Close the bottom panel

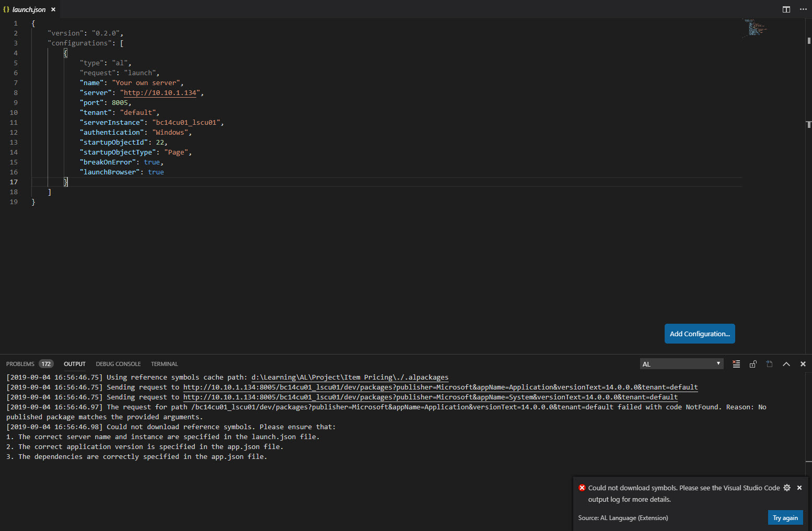803,363
